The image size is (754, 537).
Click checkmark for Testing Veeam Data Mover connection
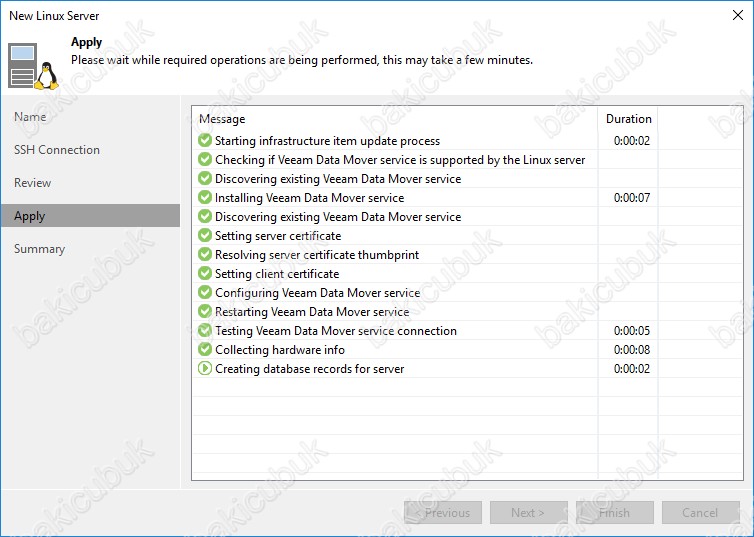(x=205, y=330)
